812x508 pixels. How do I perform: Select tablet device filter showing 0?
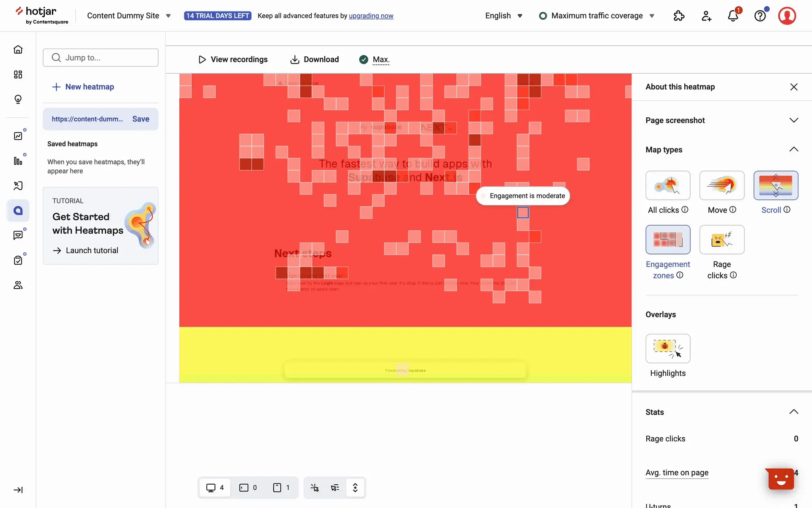point(248,488)
